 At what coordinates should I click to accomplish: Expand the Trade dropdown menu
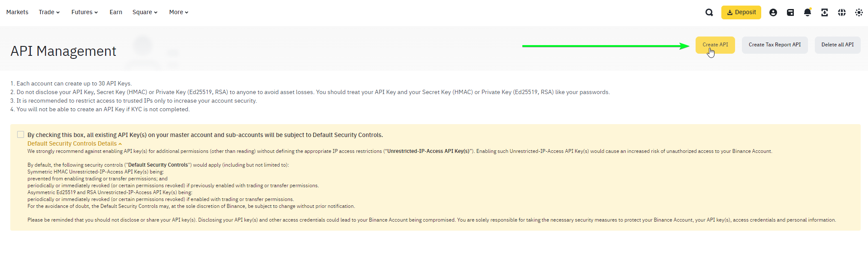[x=49, y=12]
